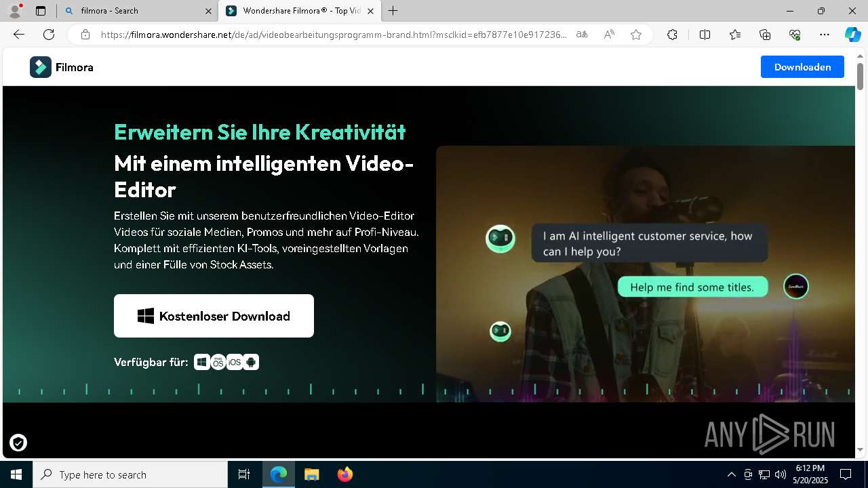Open Copilot sidebar icon

pos(852,35)
